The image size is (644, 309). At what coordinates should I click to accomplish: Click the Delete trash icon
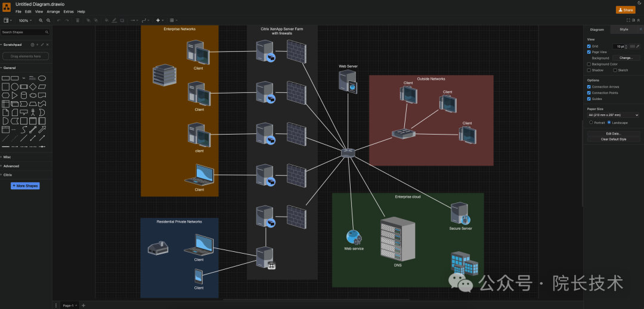[x=78, y=20]
